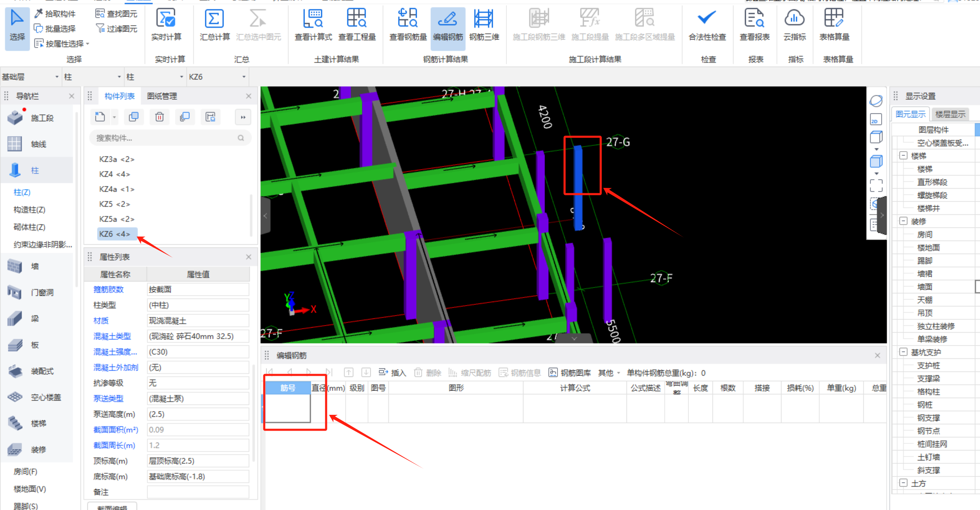The image size is (980, 510).
Task: Click the orbit rotate icon beside viewport
Action: click(x=876, y=101)
